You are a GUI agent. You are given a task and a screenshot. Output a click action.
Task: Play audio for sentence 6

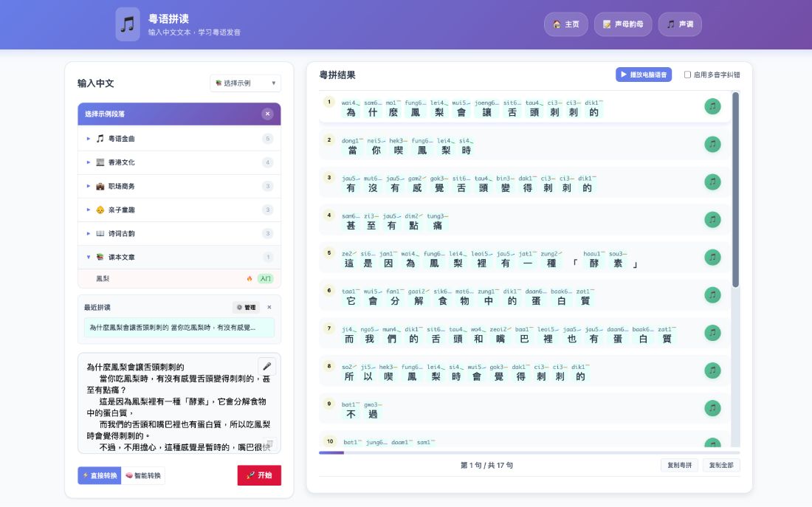(712, 295)
